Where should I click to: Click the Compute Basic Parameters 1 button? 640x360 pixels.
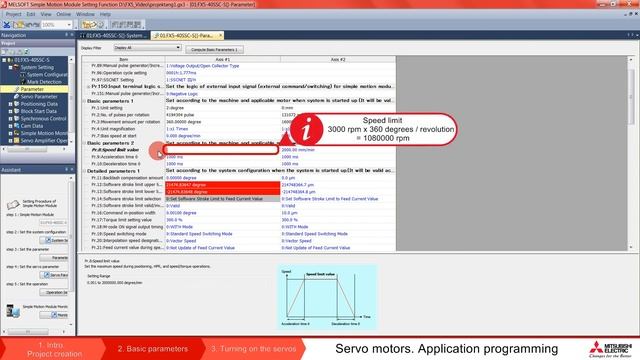(214, 49)
